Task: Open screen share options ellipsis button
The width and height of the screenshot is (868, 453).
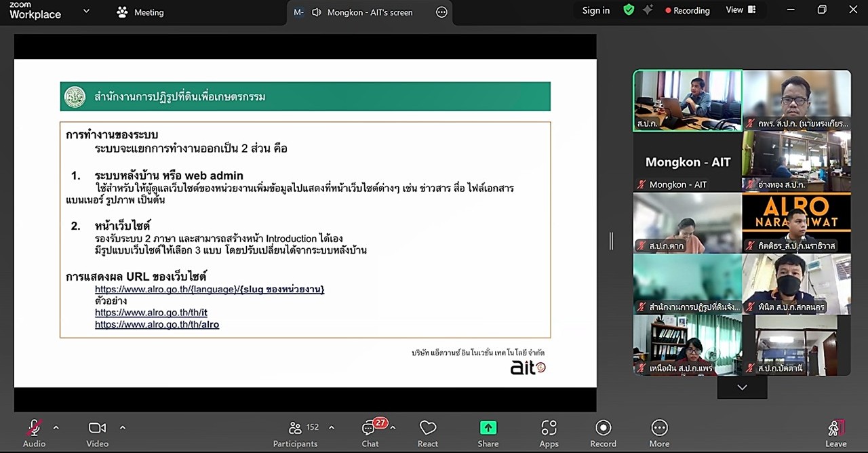Action: [x=441, y=12]
